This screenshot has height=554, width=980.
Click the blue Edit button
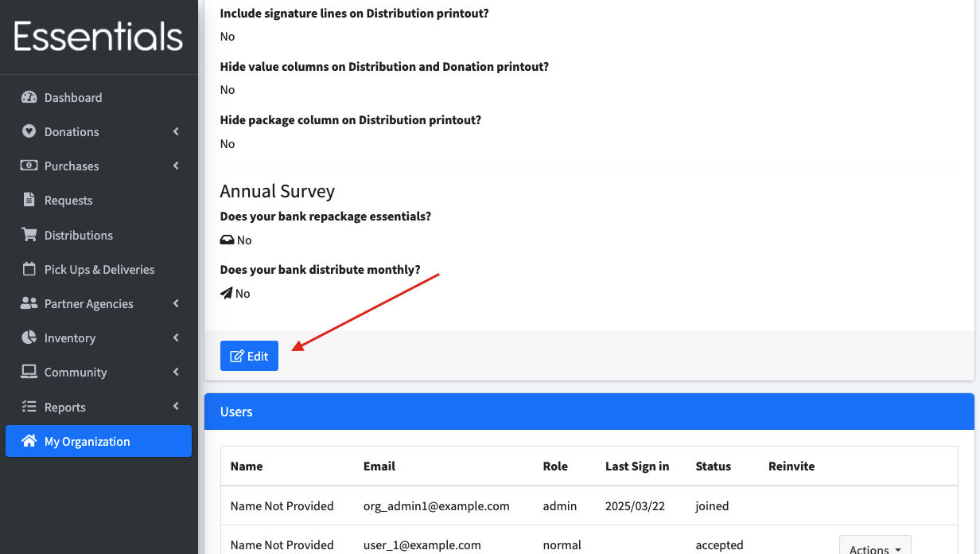point(249,356)
